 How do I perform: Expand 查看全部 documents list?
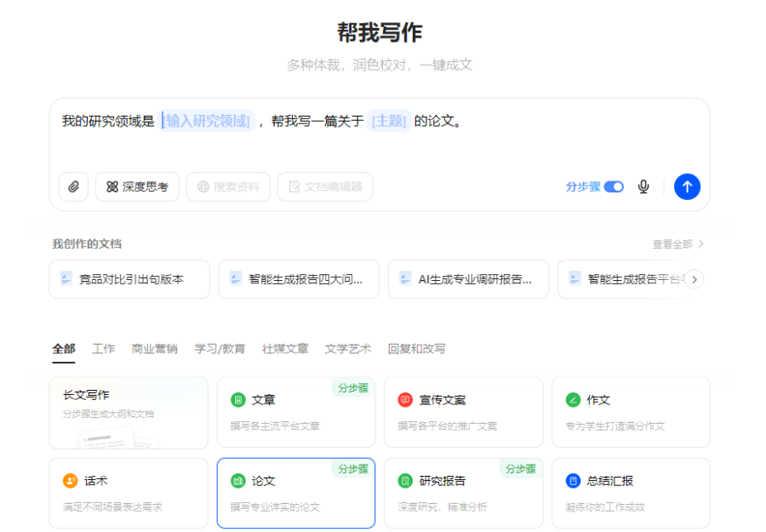pos(677,244)
